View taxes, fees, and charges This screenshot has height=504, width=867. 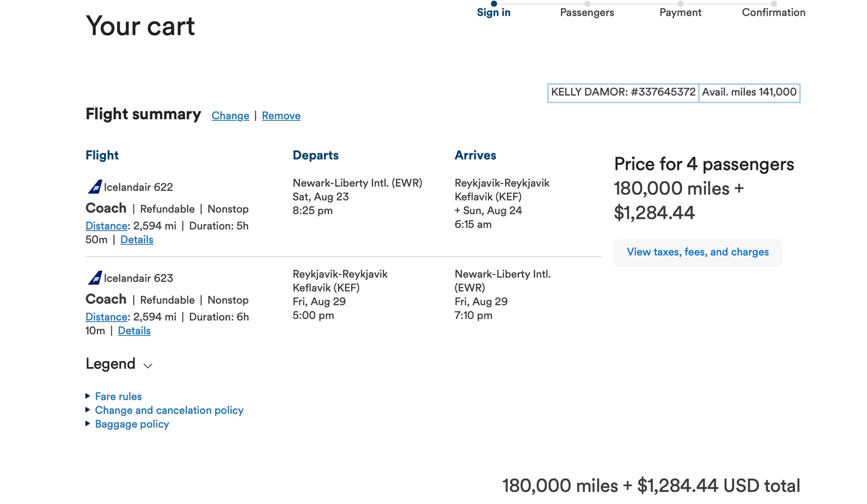pos(697,252)
